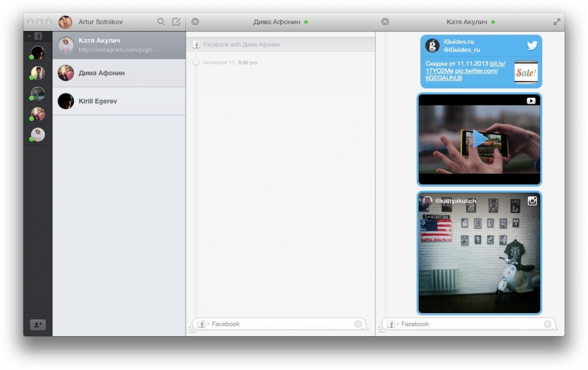
Task: Collapse the Facebook account group in sidebar
Action: 30,36
